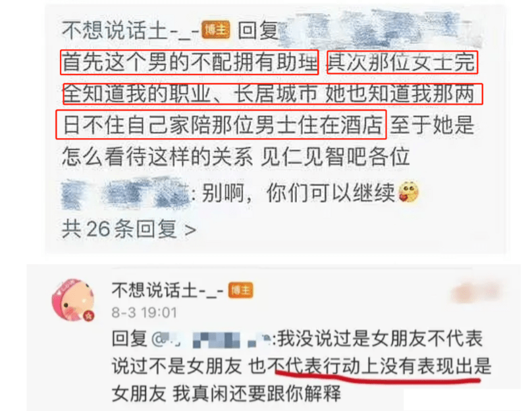Click the > chevron after 共26条回复
This screenshot has height=411, width=532.
[190, 230]
